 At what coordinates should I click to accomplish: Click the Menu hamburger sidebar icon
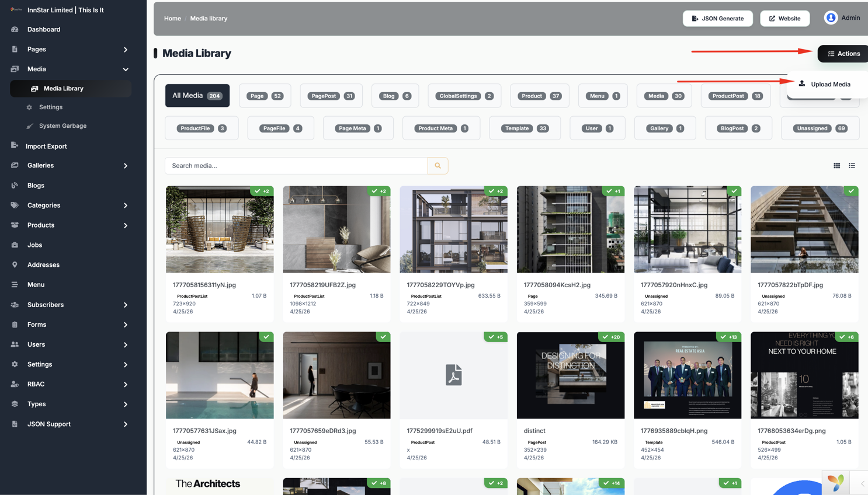15,285
